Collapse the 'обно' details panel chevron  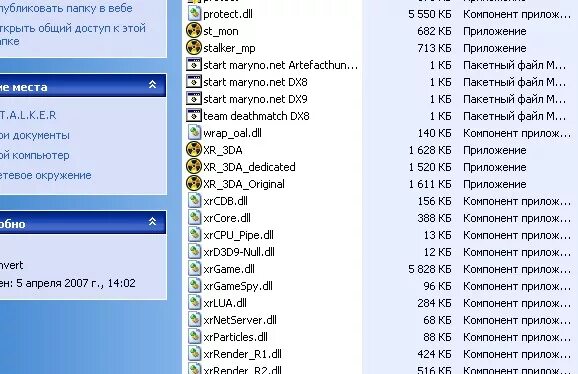152,222
